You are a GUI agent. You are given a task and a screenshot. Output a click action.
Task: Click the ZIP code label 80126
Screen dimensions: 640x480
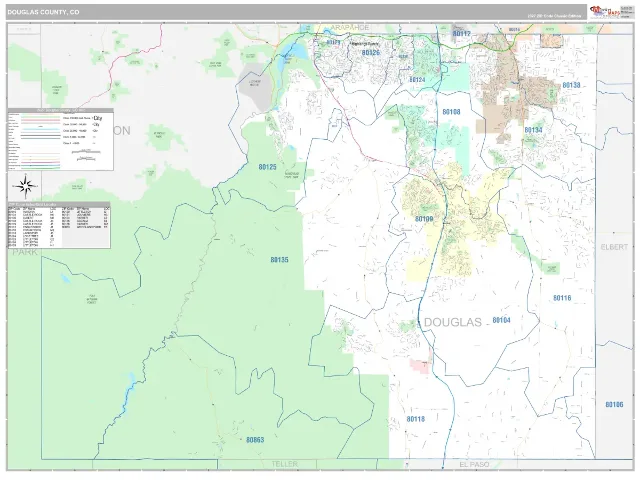pyautogui.click(x=371, y=53)
